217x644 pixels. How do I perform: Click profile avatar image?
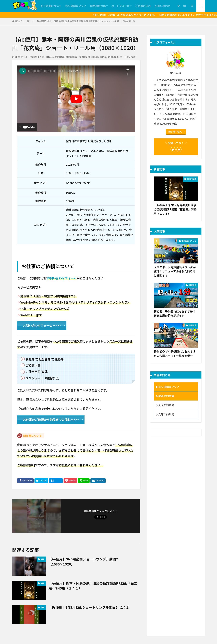coord(176,59)
